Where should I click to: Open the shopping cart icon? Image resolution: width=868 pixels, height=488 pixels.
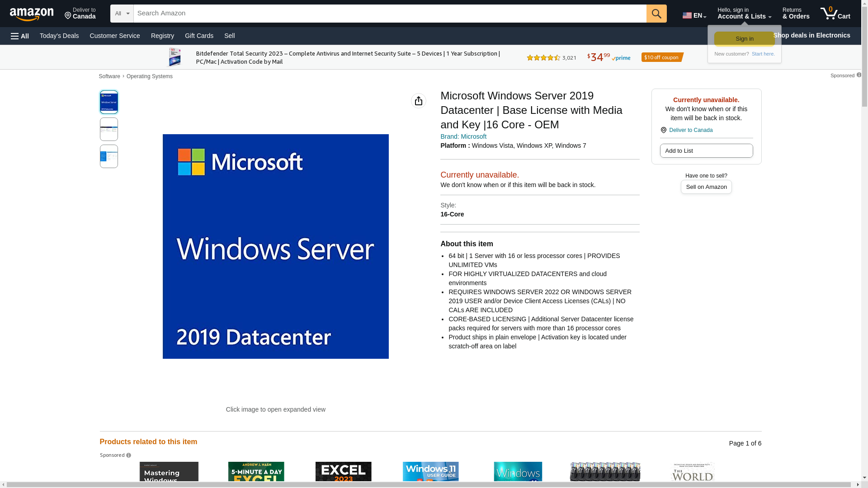[x=835, y=14]
